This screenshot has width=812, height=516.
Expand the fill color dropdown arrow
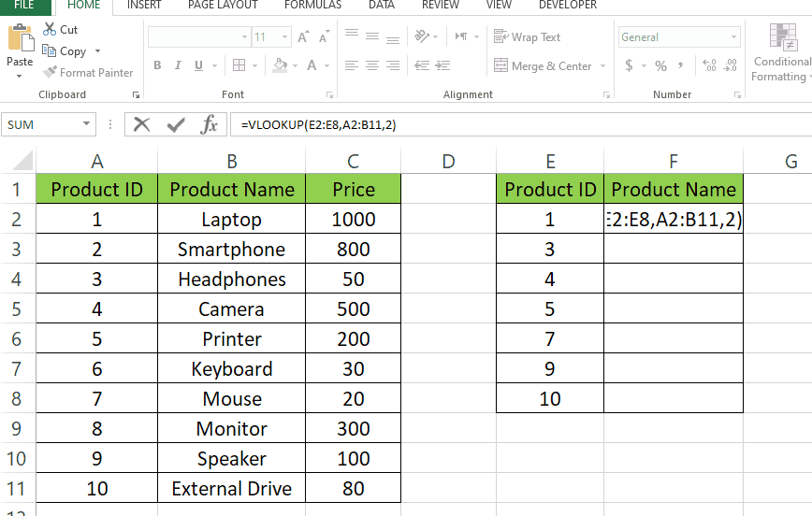tap(296, 65)
